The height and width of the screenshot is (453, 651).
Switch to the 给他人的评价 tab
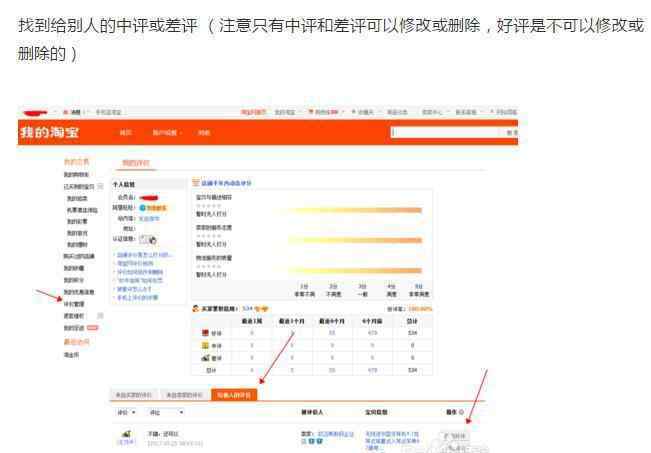pyautogui.click(x=234, y=395)
